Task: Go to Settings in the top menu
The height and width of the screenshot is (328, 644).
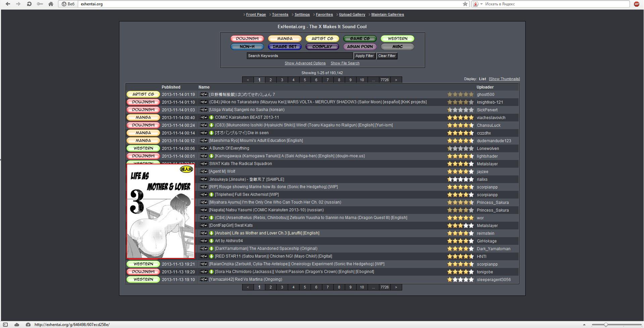Action: click(x=302, y=15)
